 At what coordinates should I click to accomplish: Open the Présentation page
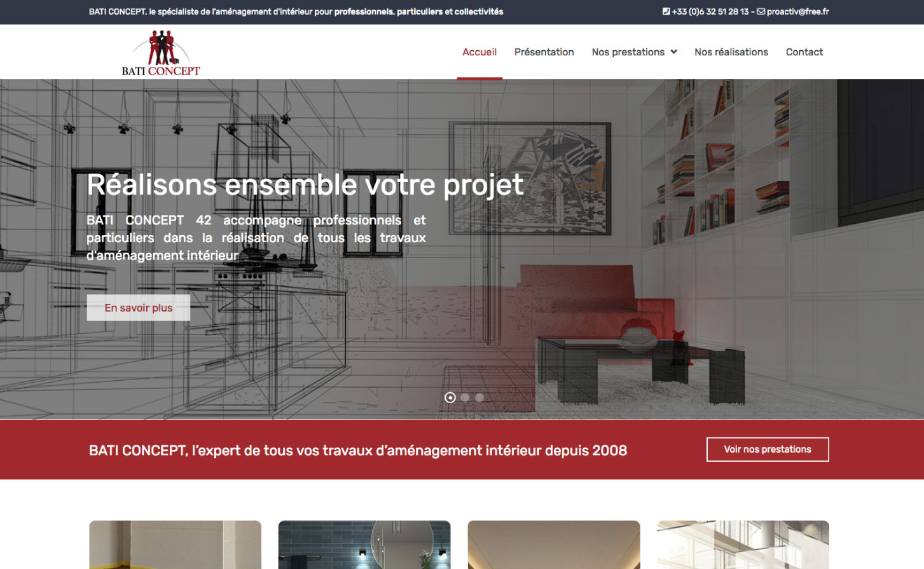click(544, 52)
